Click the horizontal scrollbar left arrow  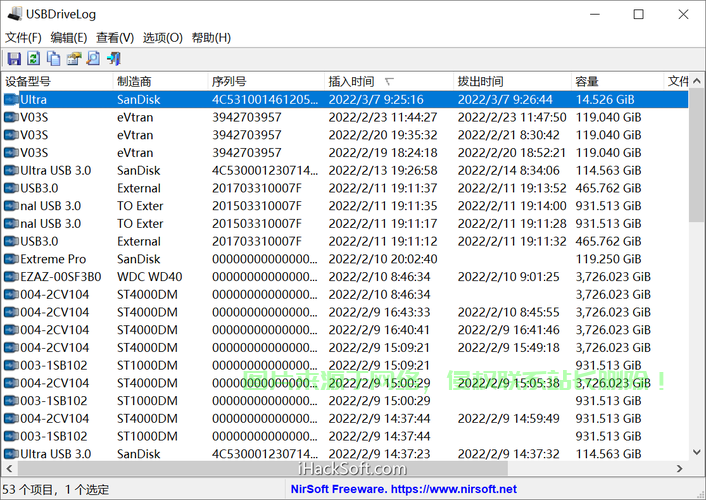pyautogui.click(x=9, y=469)
